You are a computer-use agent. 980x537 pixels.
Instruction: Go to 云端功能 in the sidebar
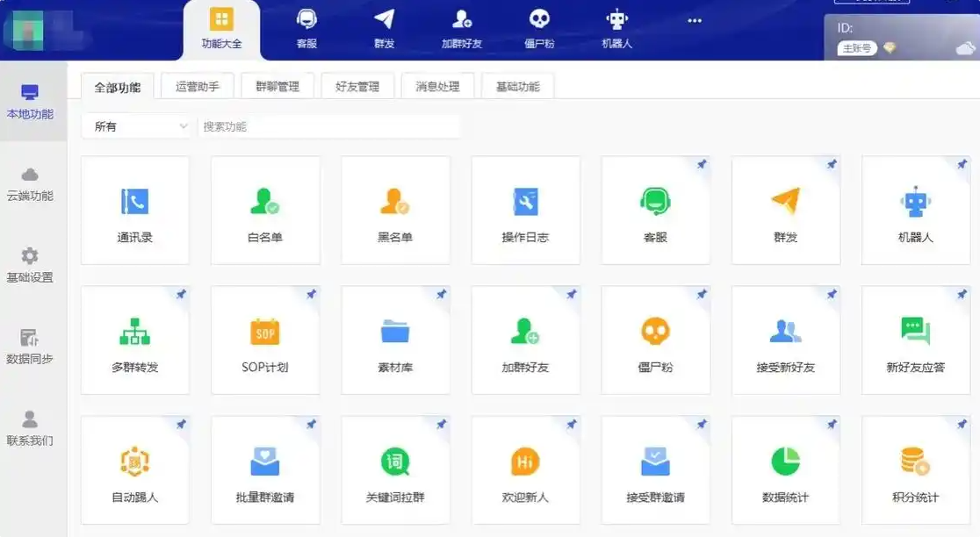30,184
